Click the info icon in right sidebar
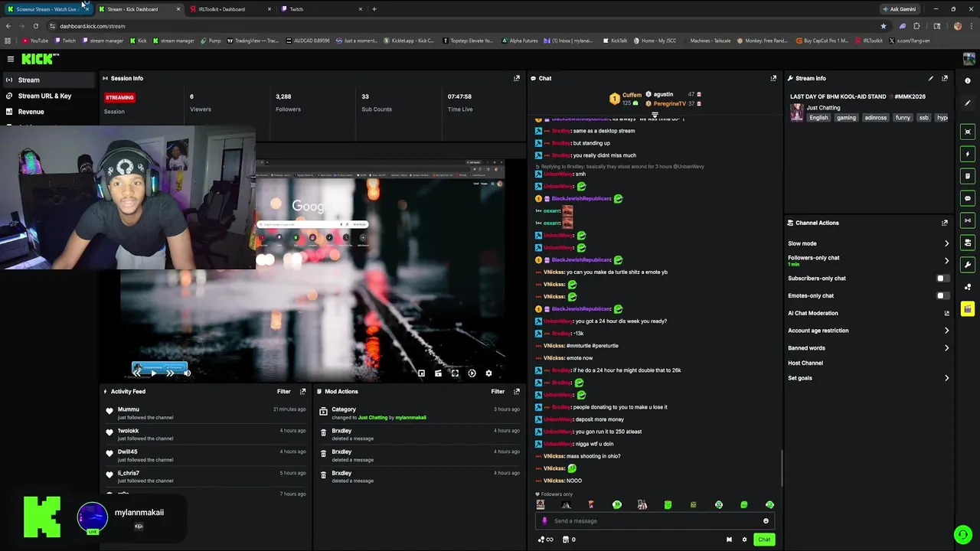980x551 pixels. (968, 81)
